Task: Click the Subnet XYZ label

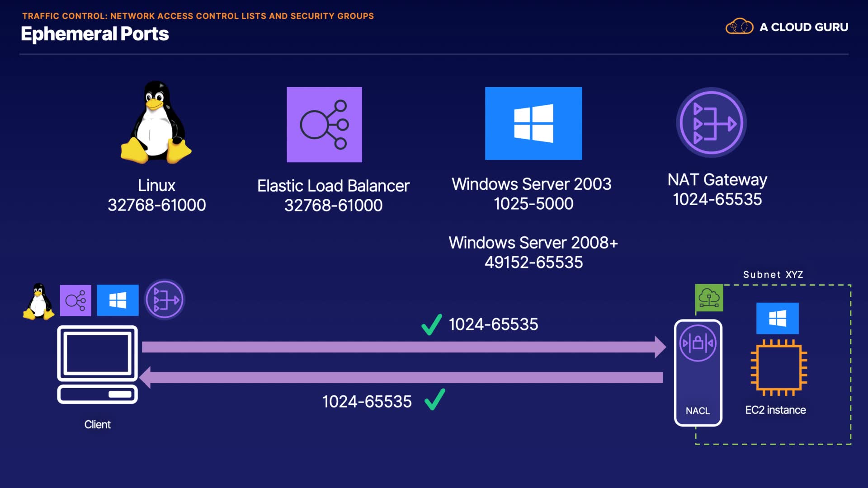Action: tap(773, 274)
